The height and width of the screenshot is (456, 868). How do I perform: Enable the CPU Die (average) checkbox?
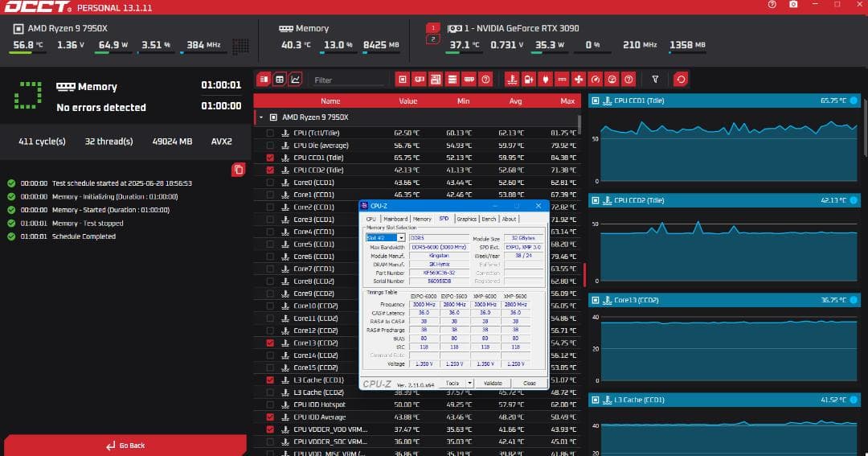[x=269, y=146]
